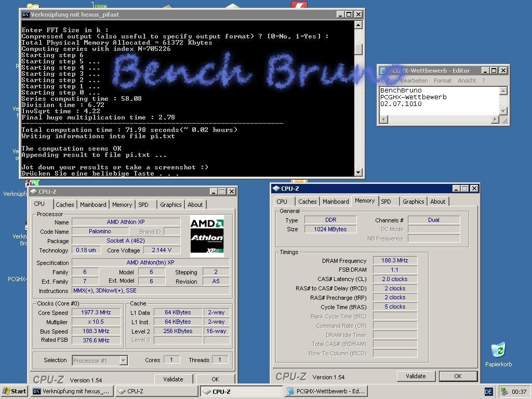Select the first CPU-Z taskbar button

pos(156,391)
